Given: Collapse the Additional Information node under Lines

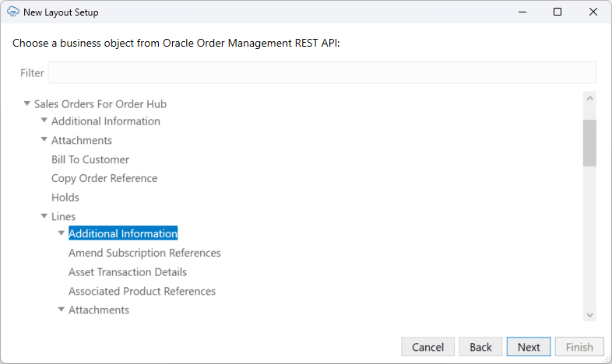Looking at the screenshot, I should pos(62,233).
